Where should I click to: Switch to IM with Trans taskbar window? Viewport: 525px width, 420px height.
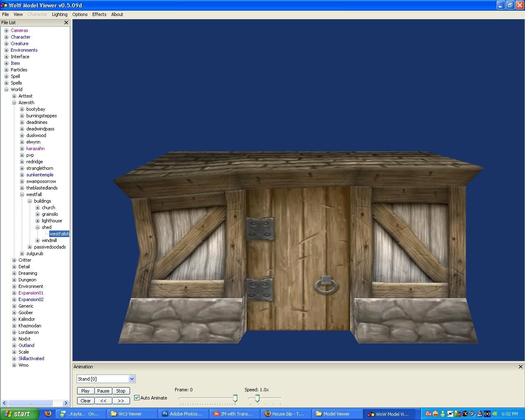pyautogui.click(x=235, y=414)
